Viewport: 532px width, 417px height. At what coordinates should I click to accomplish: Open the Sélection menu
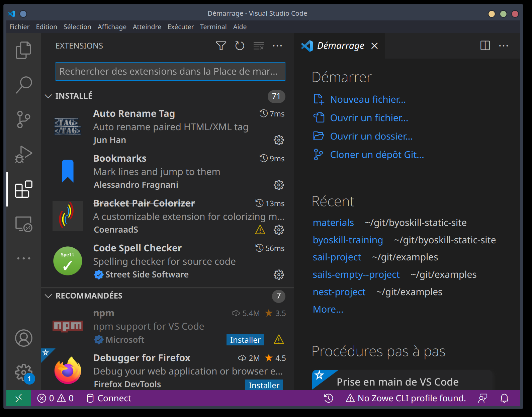tap(77, 27)
